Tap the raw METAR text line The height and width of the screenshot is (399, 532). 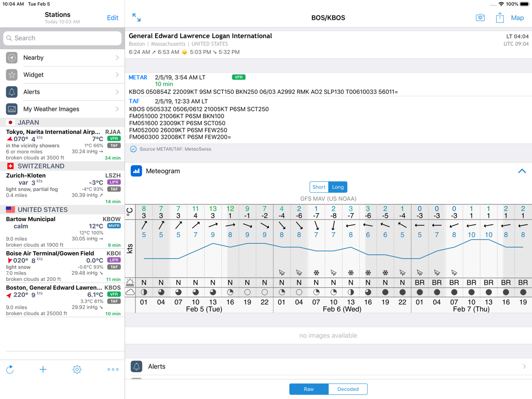pyautogui.click(x=263, y=92)
